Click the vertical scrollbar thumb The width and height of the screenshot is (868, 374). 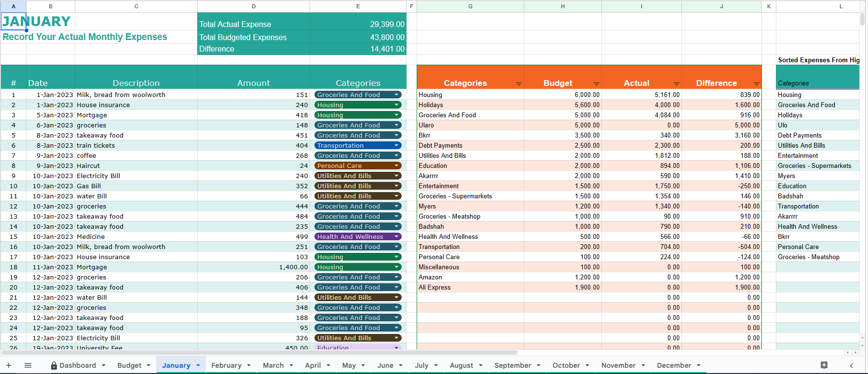coord(863,19)
